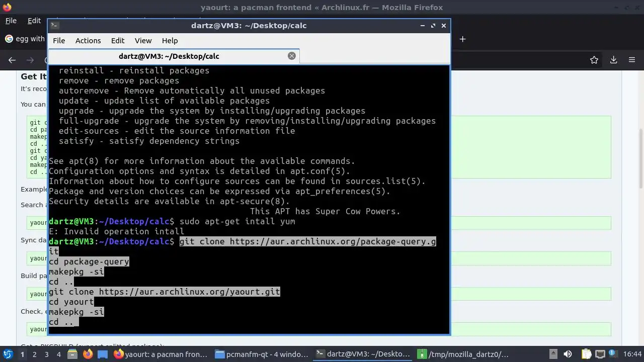The height and width of the screenshot is (362, 644).
Task: Bookmark this page with the star icon
Action: (x=594, y=60)
